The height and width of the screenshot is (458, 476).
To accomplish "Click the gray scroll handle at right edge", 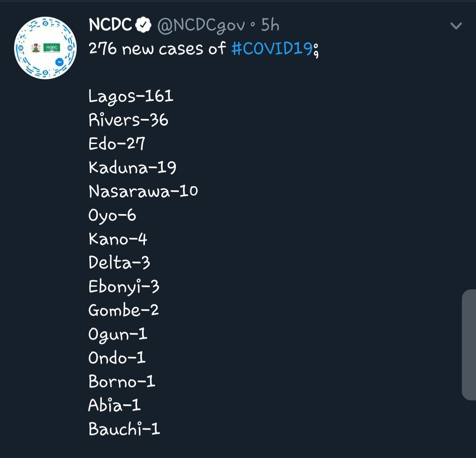I will click(469, 345).
